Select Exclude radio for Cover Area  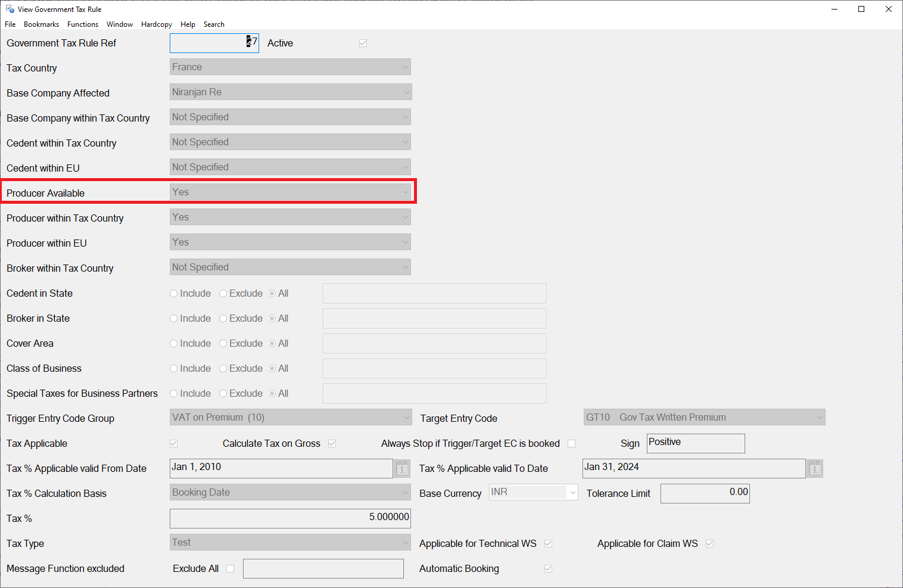tap(223, 344)
